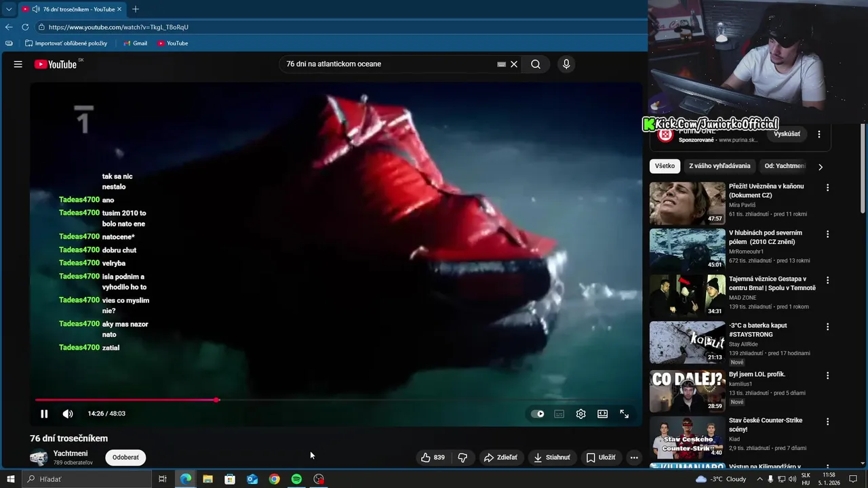Open the tab list dropdown arrow
The width and height of the screenshot is (868, 488).
tap(9, 9)
